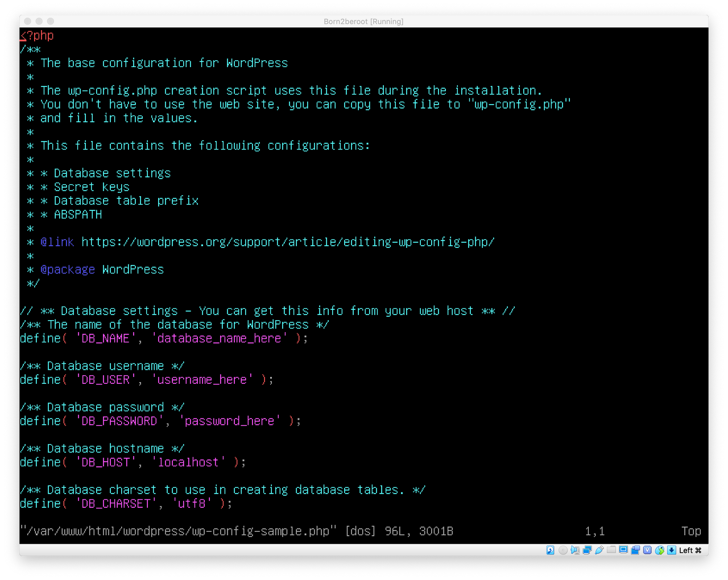Open the optical drive status icon
Viewport: 728px width, 580px height.
[x=562, y=550]
